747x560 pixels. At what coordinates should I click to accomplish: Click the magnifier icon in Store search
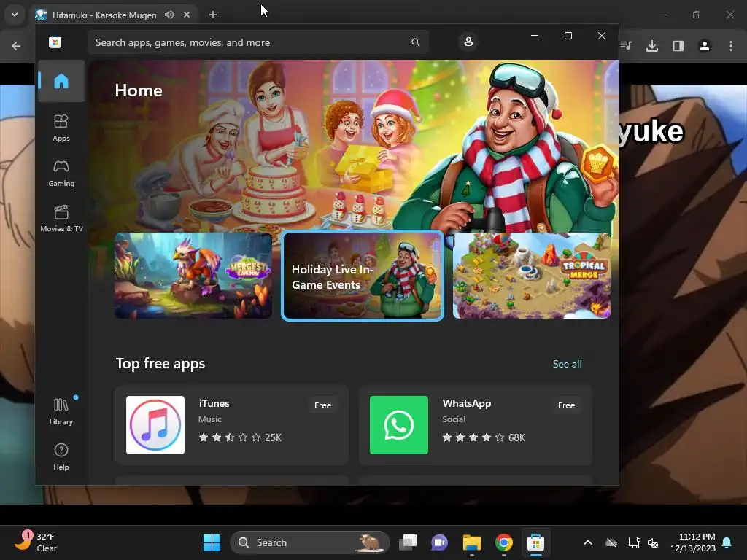[x=415, y=42]
